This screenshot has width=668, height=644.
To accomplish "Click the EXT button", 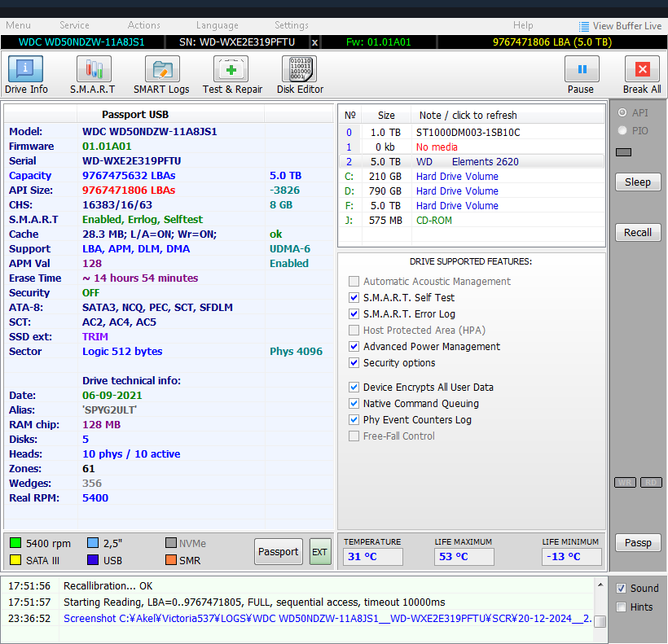I will click(x=319, y=552).
